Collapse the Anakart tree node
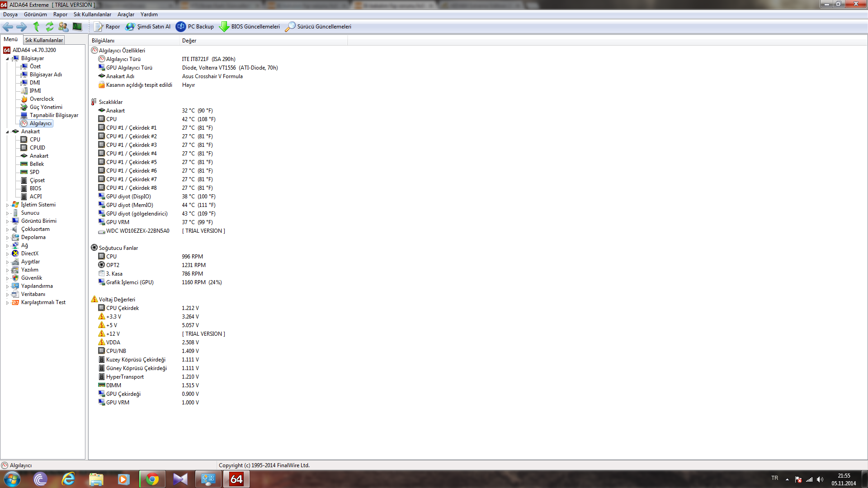Image resolution: width=868 pixels, height=488 pixels. pyautogui.click(x=7, y=132)
